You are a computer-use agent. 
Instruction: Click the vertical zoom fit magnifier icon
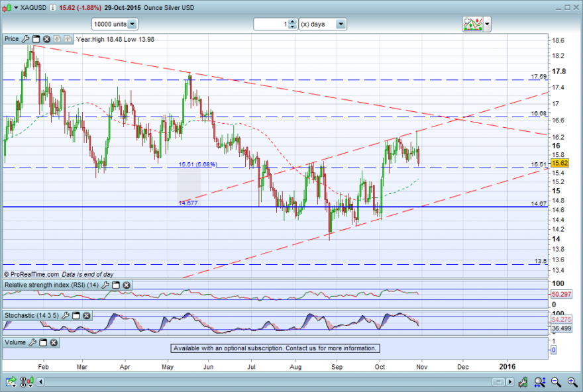tap(540, 381)
